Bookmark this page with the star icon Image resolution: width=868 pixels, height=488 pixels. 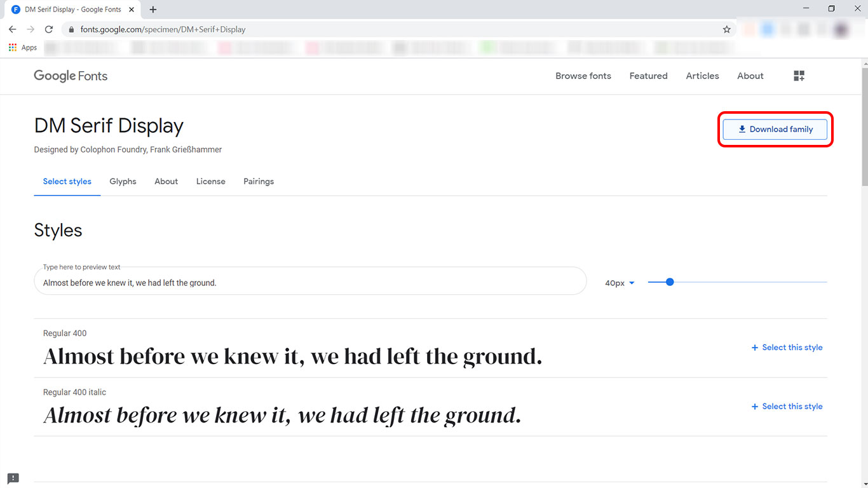[x=727, y=29]
